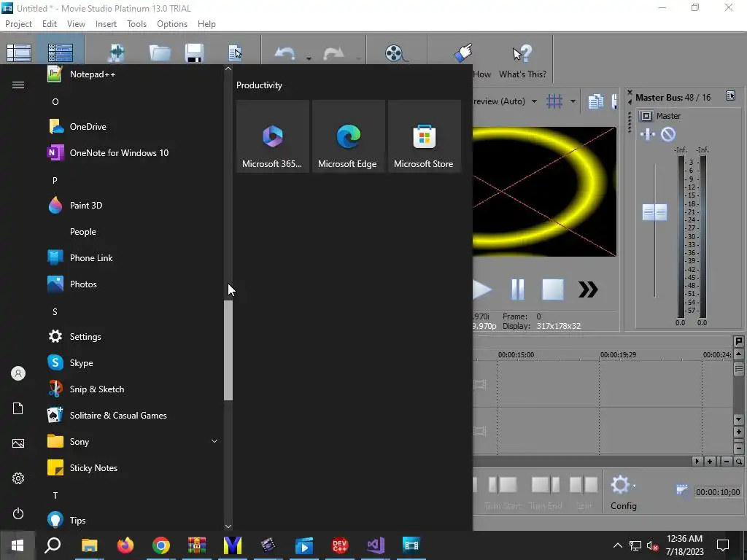Screen dimensions: 747x560
Task: Activate the What's This? help cursor
Action: click(x=522, y=53)
